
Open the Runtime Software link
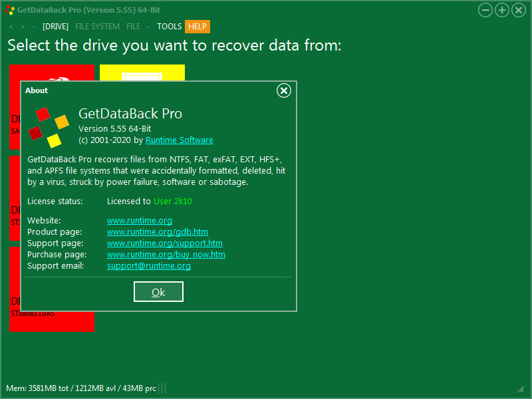click(179, 140)
